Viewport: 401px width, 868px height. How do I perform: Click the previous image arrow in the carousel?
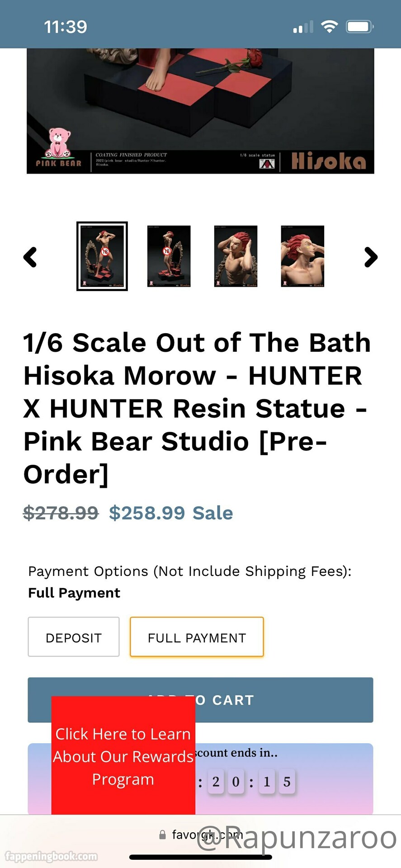coord(30,257)
